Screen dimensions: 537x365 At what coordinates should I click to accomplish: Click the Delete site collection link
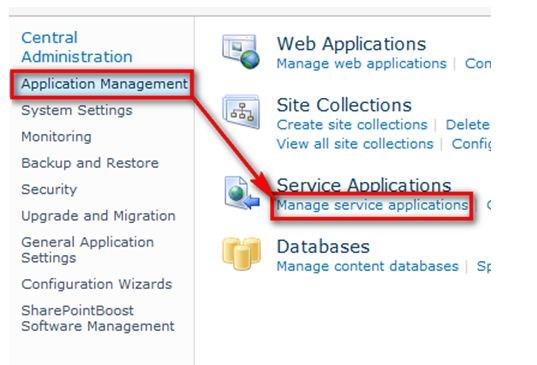tap(468, 125)
